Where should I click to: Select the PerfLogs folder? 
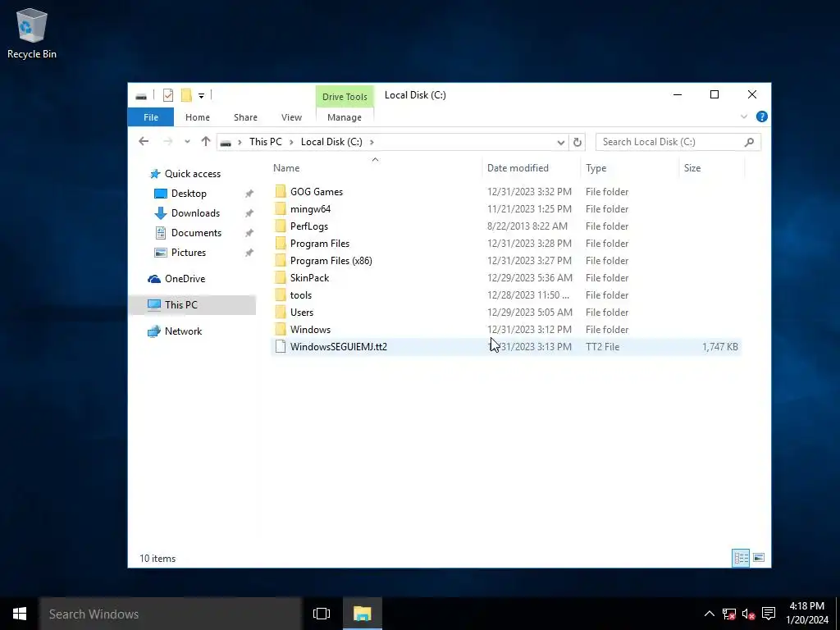pos(308,226)
